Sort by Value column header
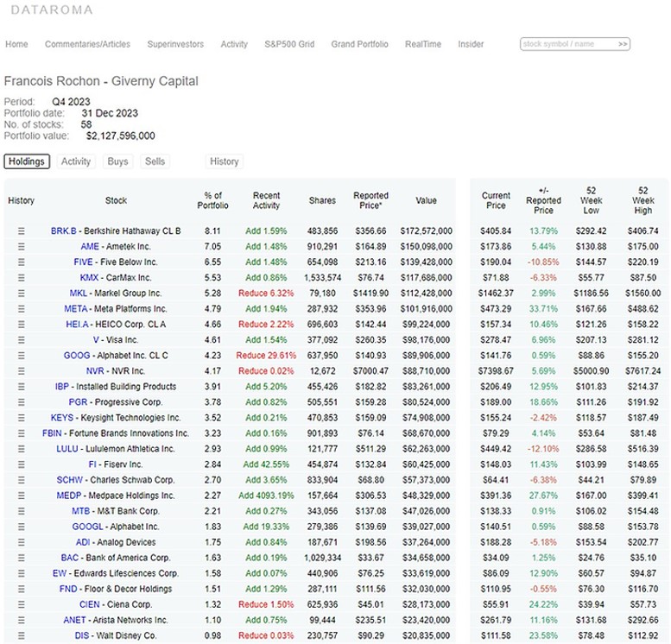This screenshot has width=671, height=644. [x=427, y=200]
